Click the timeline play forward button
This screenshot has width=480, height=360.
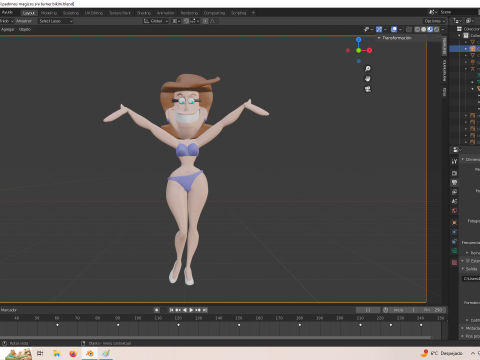pos(191,310)
